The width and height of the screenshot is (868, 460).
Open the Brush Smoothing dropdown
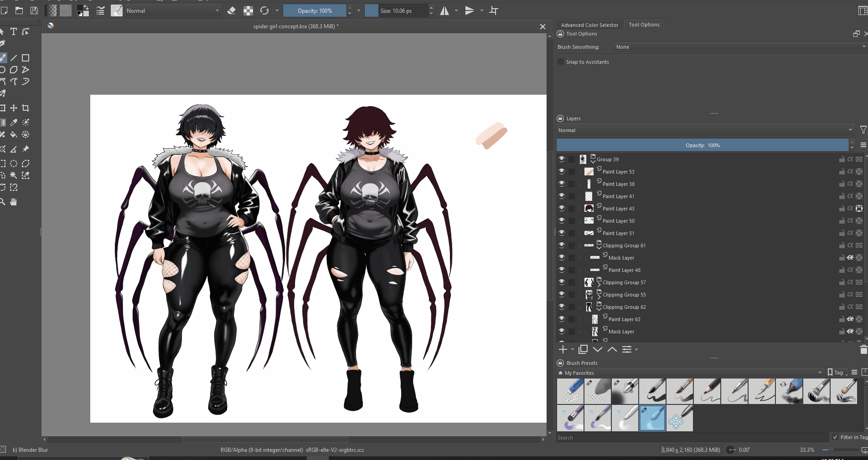[739, 47]
